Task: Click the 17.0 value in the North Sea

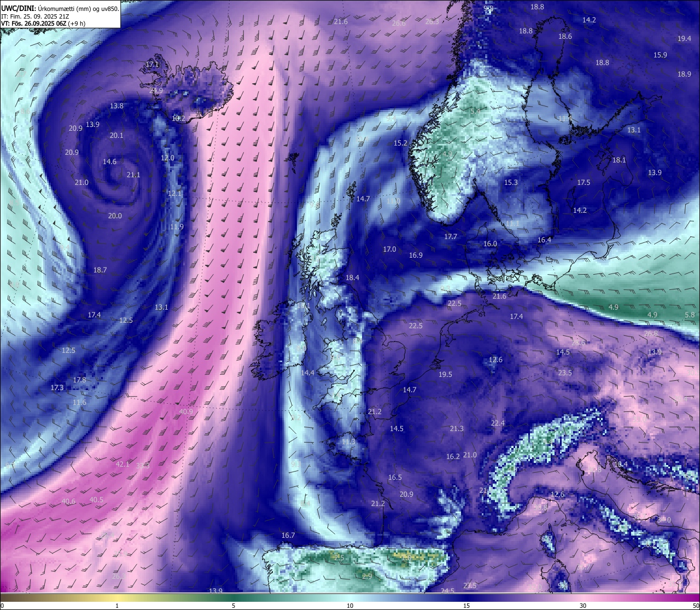Action: click(x=389, y=249)
